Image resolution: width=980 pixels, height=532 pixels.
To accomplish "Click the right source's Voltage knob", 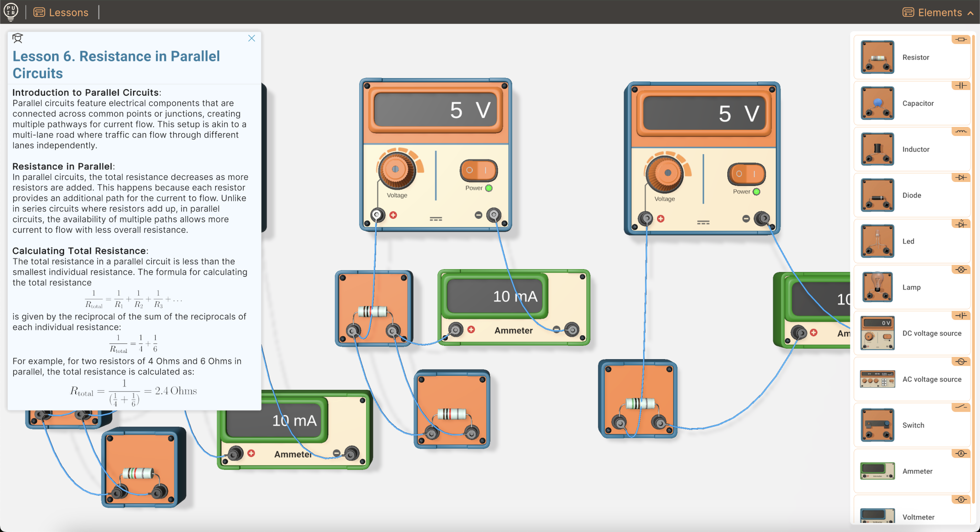I will (x=667, y=173).
